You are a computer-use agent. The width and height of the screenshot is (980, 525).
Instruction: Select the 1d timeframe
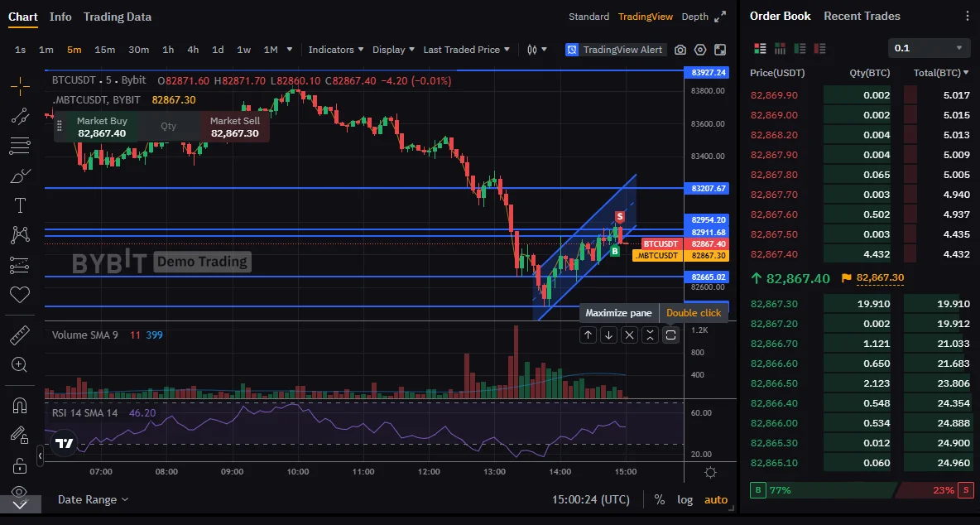click(x=218, y=50)
